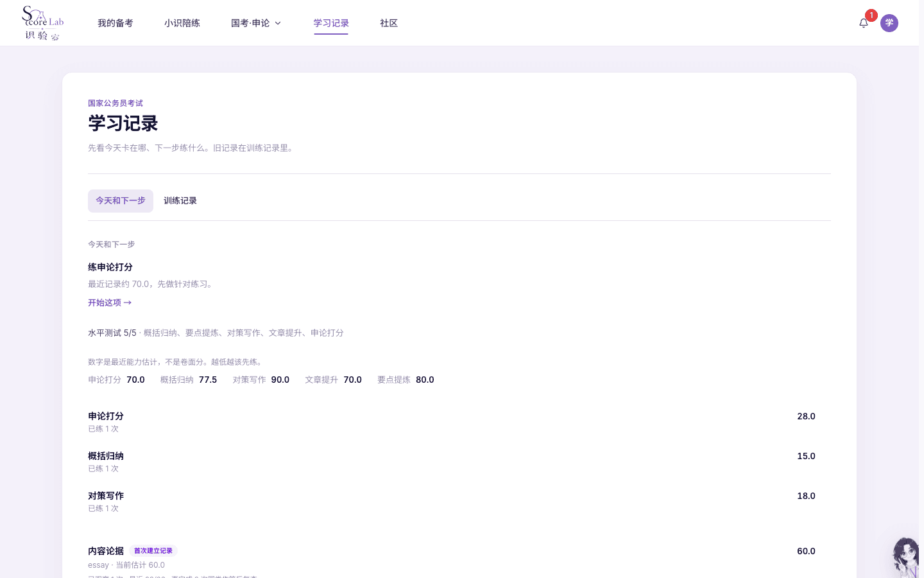Click the 申论打分 70.0 ability estimate
Viewport: 924px width, 578px height.
coord(116,380)
